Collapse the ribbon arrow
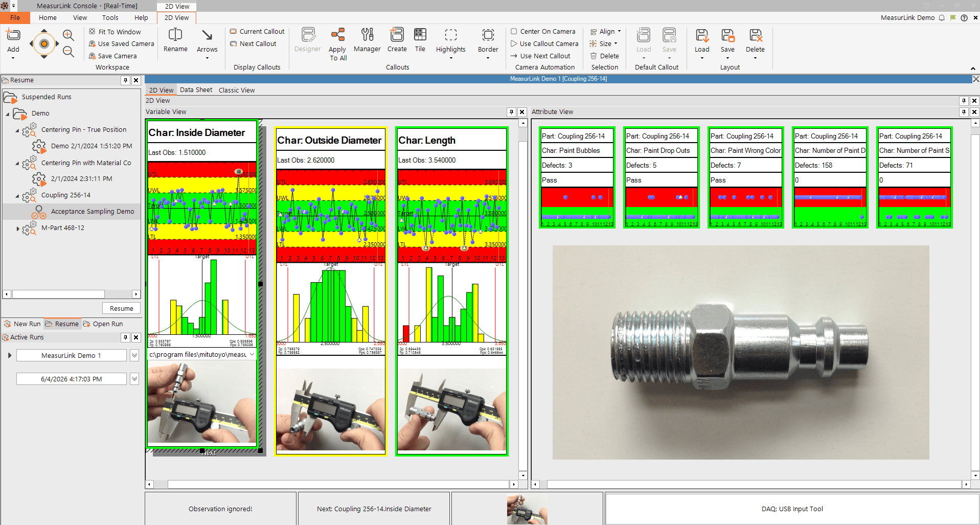Image resolution: width=980 pixels, height=525 pixels. [973, 69]
